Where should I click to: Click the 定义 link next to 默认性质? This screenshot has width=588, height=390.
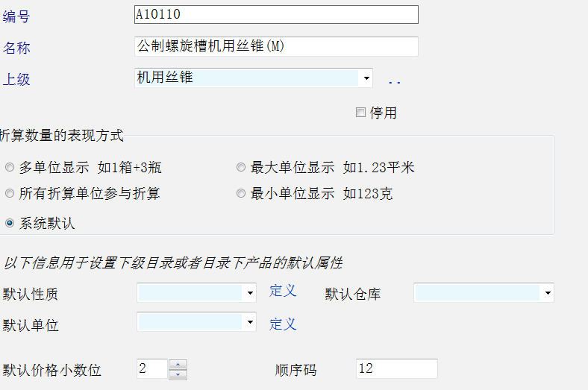(x=283, y=291)
